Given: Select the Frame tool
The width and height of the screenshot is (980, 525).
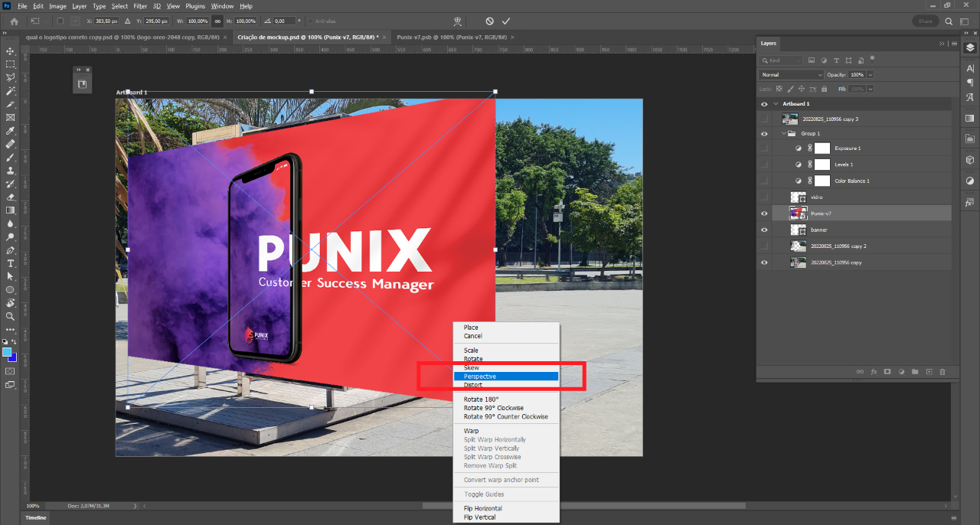Looking at the screenshot, I should (11, 117).
